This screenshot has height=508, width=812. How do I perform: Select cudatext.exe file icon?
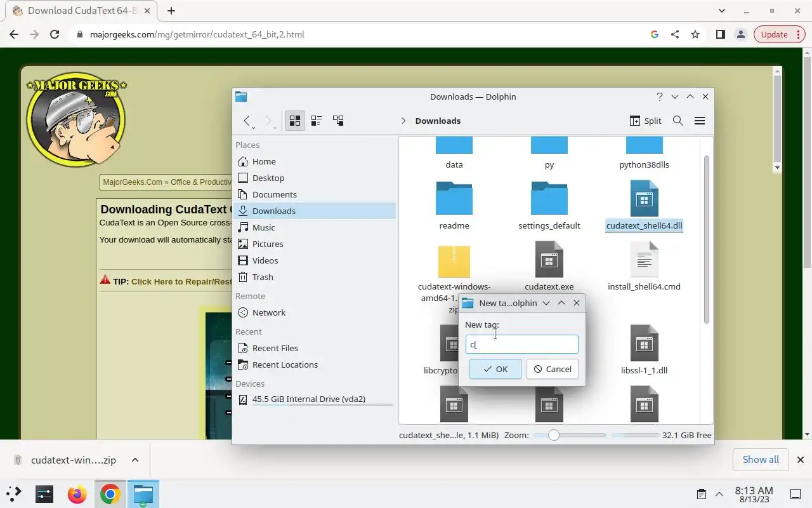549,259
